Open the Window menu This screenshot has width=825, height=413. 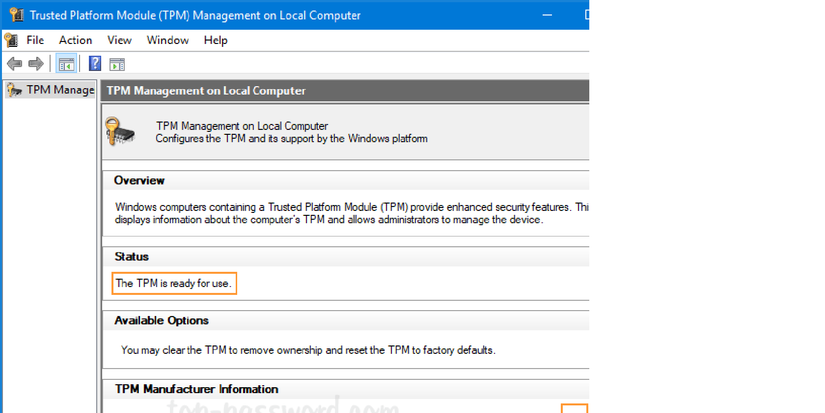(x=168, y=40)
